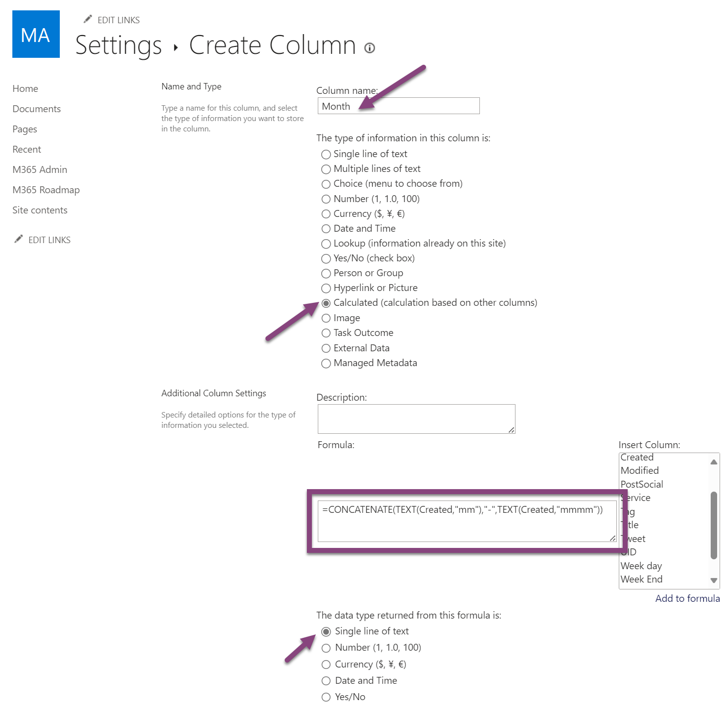Click the breadcrumb arrow after Settings
Viewport: 728px width, 709px height.
[x=175, y=47]
